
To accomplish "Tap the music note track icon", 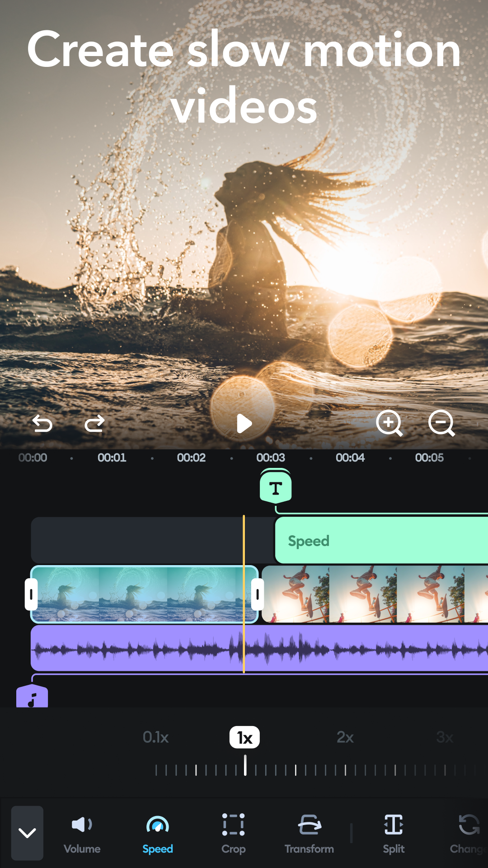I will 32,697.
